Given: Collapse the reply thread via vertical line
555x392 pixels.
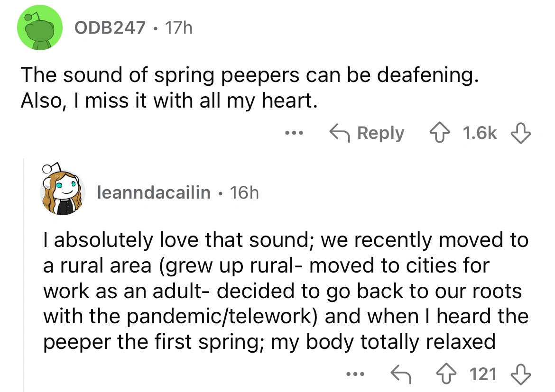Looking at the screenshot, I should click(x=24, y=275).
